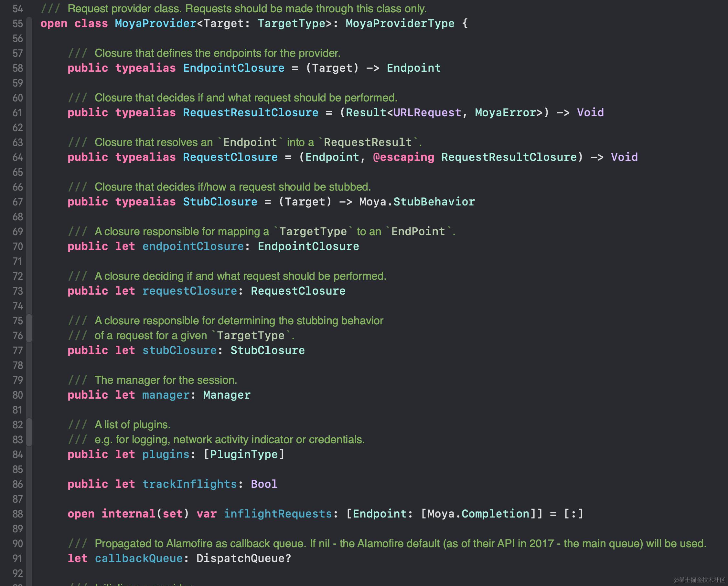This screenshot has height=586, width=728.
Task: Click the StubBehavior type on line 67
Action: 434,202
